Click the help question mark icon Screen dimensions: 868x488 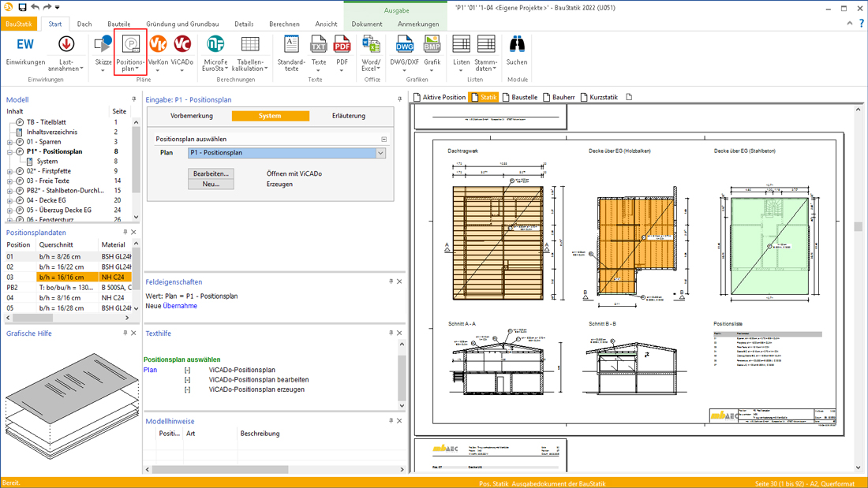point(862,23)
